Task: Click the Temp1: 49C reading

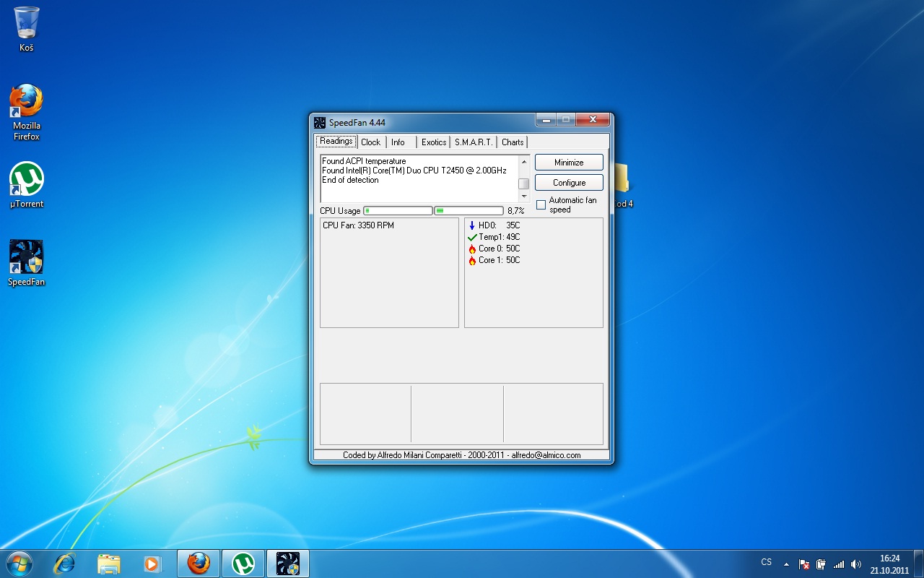Action: (499, 237)
